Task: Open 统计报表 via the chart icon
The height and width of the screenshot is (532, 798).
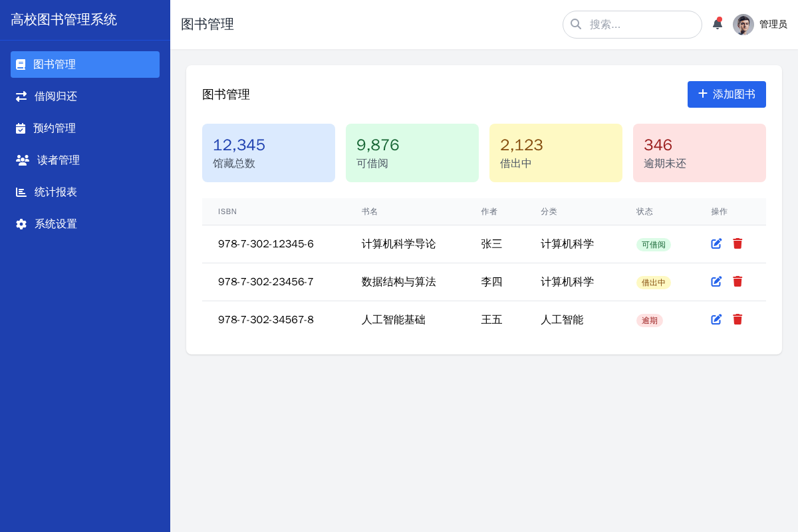Action: (x=21, y=192)
